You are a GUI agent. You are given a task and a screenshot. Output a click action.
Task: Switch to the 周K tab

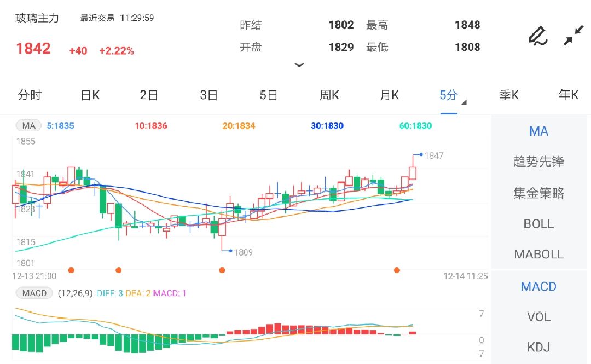(x=329, y=95)
